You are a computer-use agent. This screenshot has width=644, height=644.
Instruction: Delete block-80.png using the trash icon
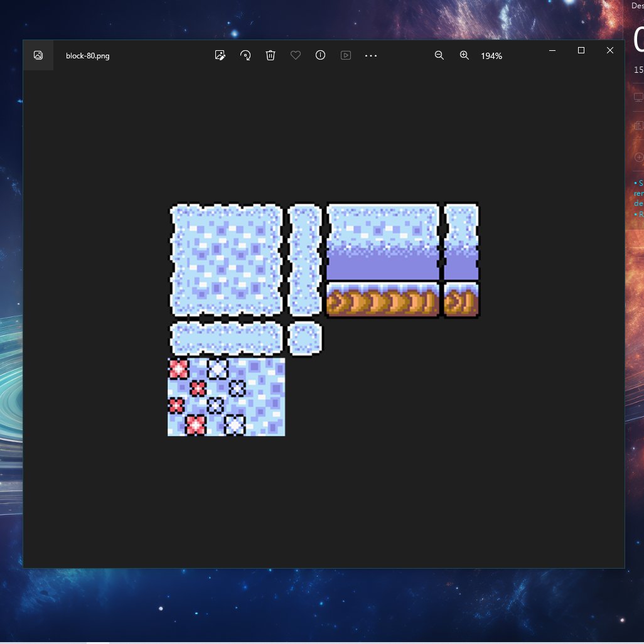(271, 55)
